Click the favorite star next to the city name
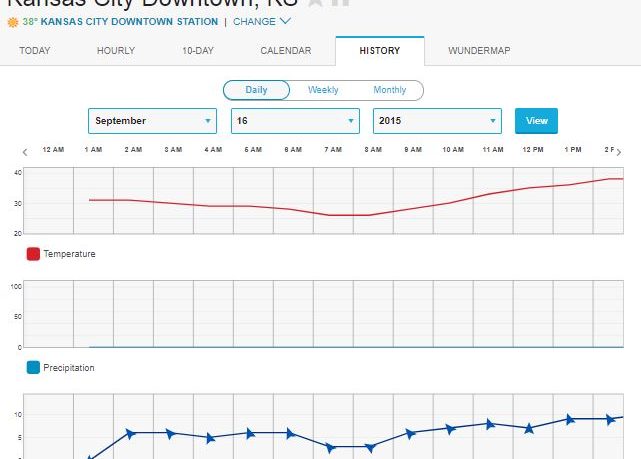Screen dimensions: 641x459 click(x=314, y=3)
